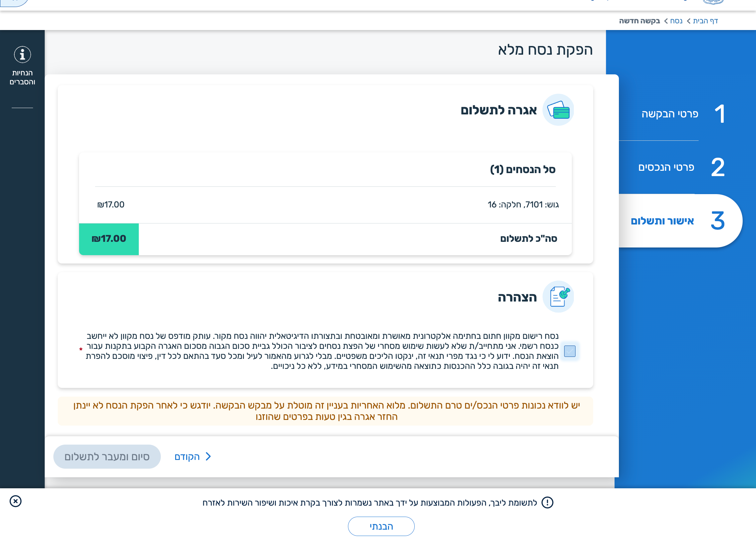This screenshot has width=756, height=549.
Task: Click the back chevron next to הקודם
Action: coord(209,456)
